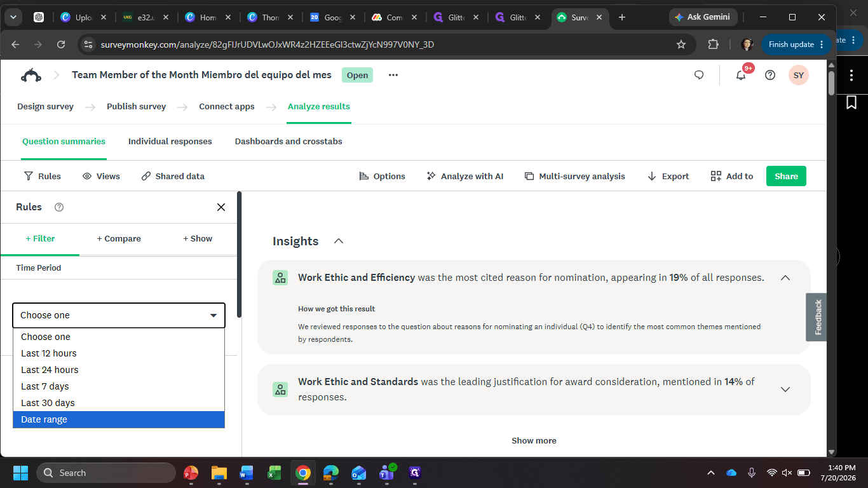Open a new Chrome tab

tap(622, 17)
